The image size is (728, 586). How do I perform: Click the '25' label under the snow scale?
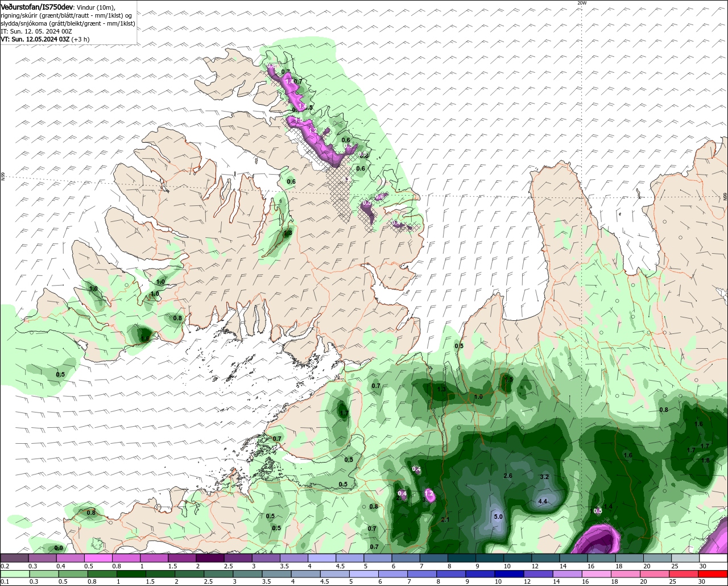point(674,566)
